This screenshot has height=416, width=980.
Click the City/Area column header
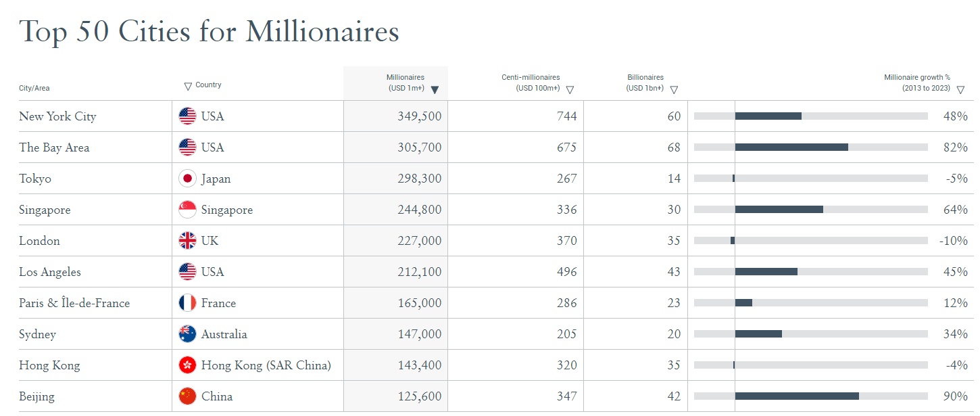(34, 88)
